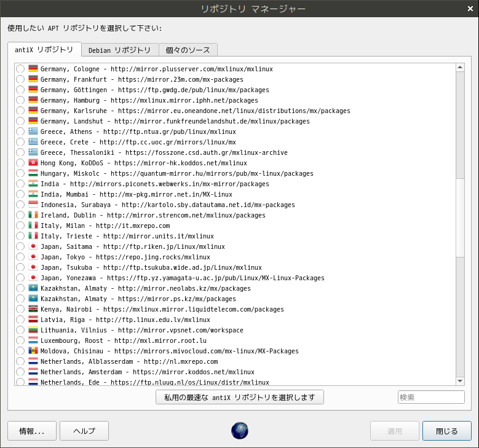Viewport: 479px width, 448px height.
Task: Switch to the antiX リポジトリ tab
Action: coord(44,50)
